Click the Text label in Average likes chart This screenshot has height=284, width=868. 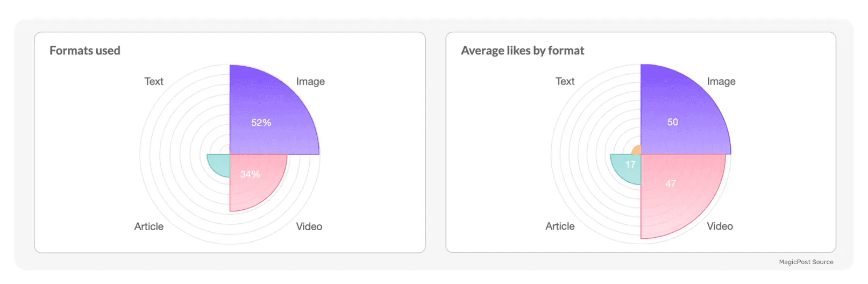point(565,81)
